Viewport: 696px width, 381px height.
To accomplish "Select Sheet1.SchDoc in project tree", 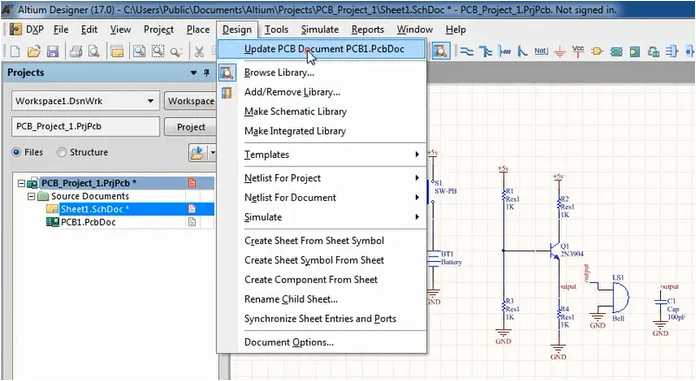I will click(x=95, y=209).
